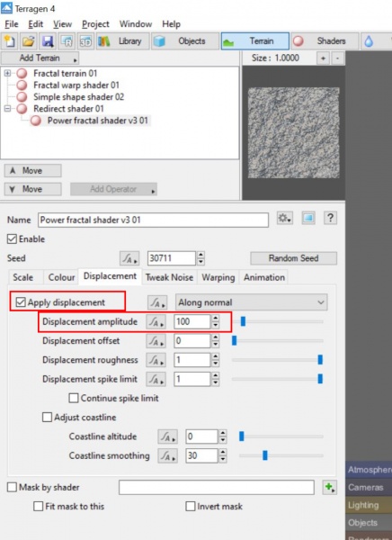Open the Help menu
The width and height of the screenshot is (392, 540).
tap(171, 24)
